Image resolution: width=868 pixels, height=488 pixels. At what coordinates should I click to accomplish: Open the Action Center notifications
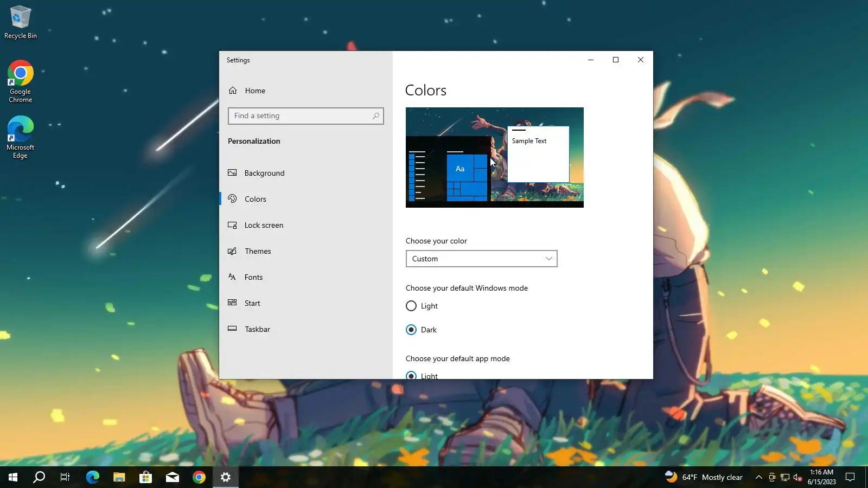[x=851, y=477]
